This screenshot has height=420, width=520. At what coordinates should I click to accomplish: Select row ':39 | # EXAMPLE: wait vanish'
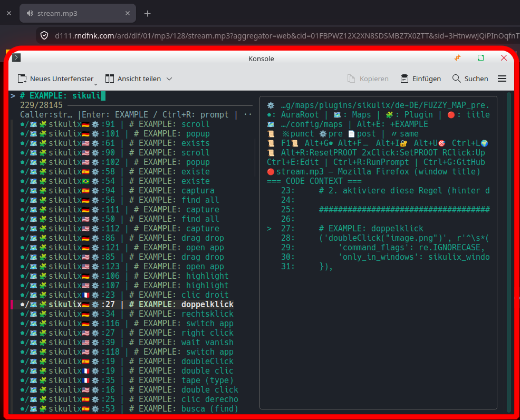(x=127, y=343)
